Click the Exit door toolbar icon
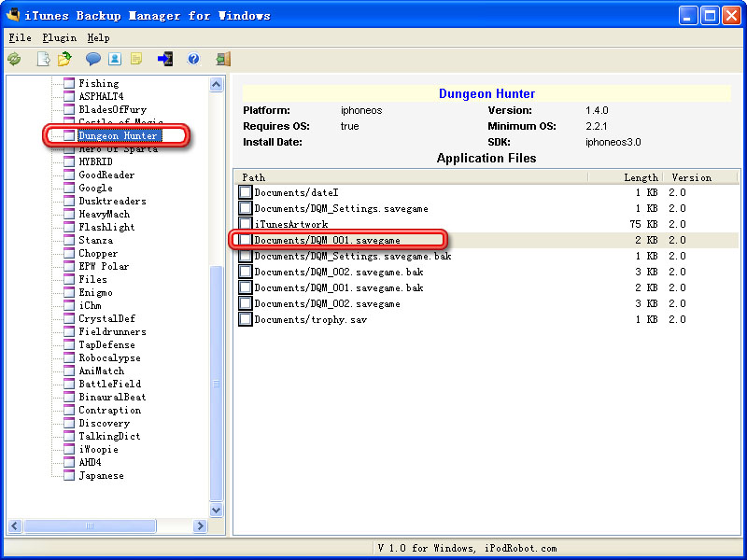Image resolution: width=747 pixels, height=560 pixels. click(223, 59)
